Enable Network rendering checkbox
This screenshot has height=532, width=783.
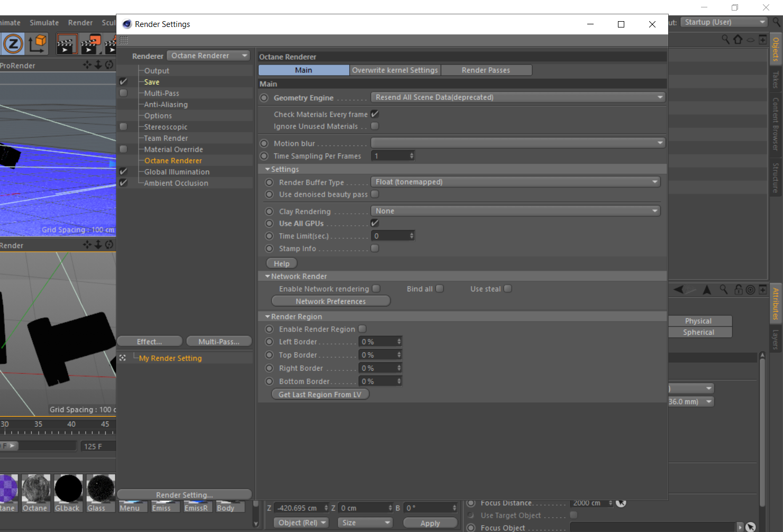point(376,288)
